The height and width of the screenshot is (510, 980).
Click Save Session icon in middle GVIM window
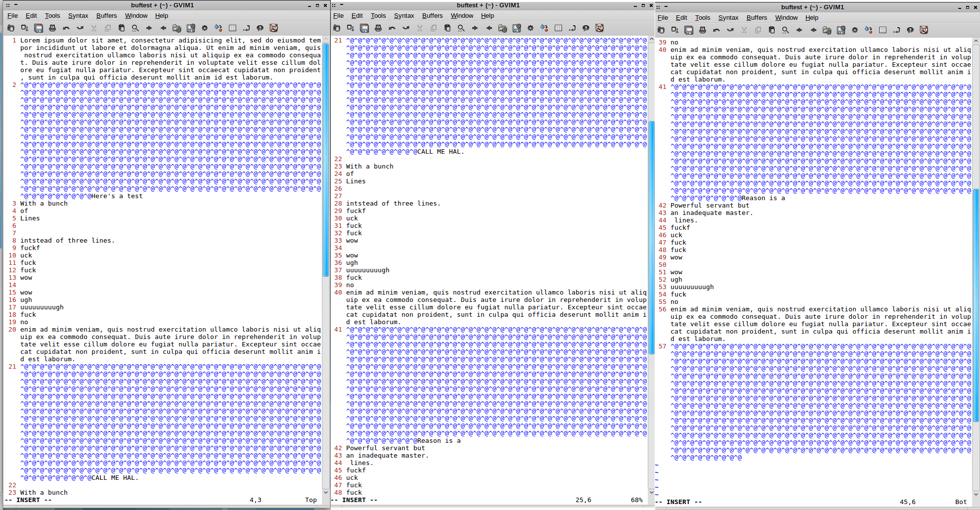[517, 28]
